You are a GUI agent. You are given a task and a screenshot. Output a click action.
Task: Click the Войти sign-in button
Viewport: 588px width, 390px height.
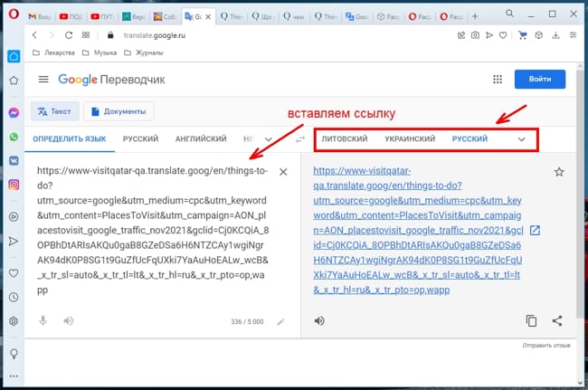pyautogui.click(x=540, y=79)
